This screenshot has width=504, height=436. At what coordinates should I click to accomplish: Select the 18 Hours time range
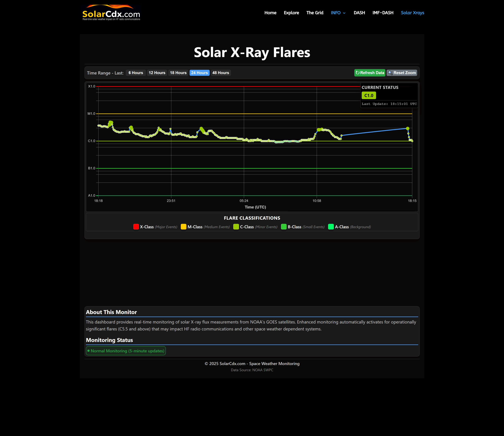(x=178, y=73)
